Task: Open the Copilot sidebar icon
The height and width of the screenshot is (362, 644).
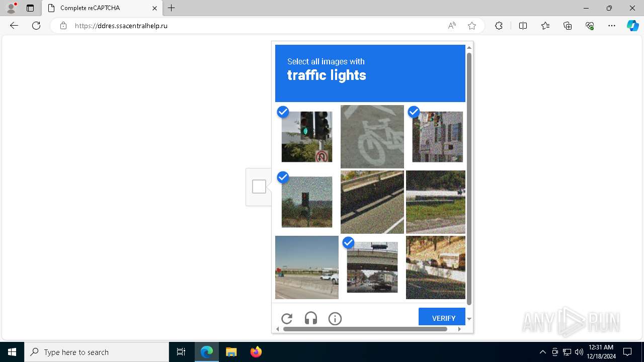Action: (x=632, y=26)
